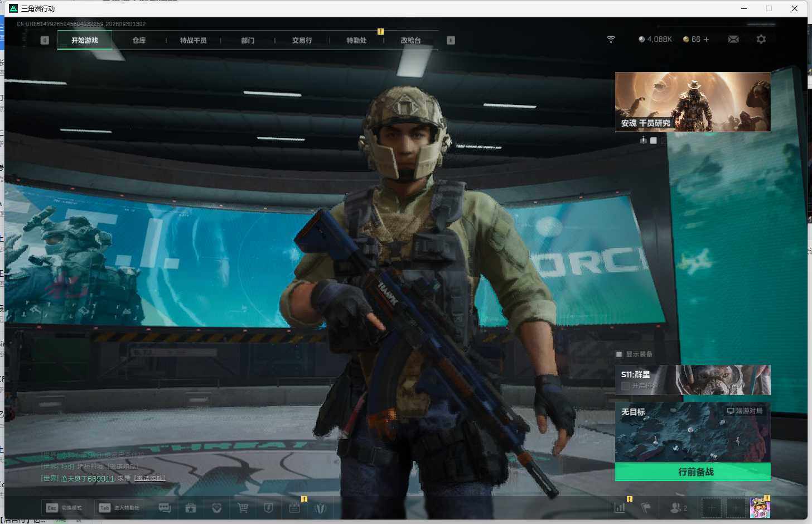
Task: Open the shopping cart store icon
Action: (x=243, y=508)
